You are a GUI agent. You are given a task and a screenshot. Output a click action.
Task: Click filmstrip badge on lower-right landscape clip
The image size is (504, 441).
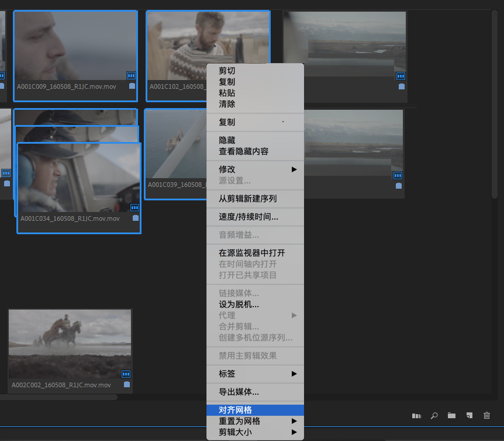pos(398,175)
